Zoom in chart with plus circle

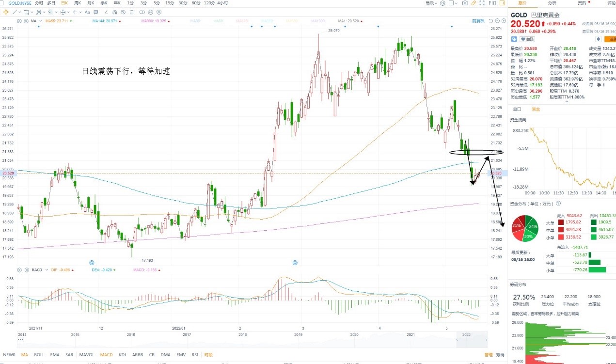(504, 21)
